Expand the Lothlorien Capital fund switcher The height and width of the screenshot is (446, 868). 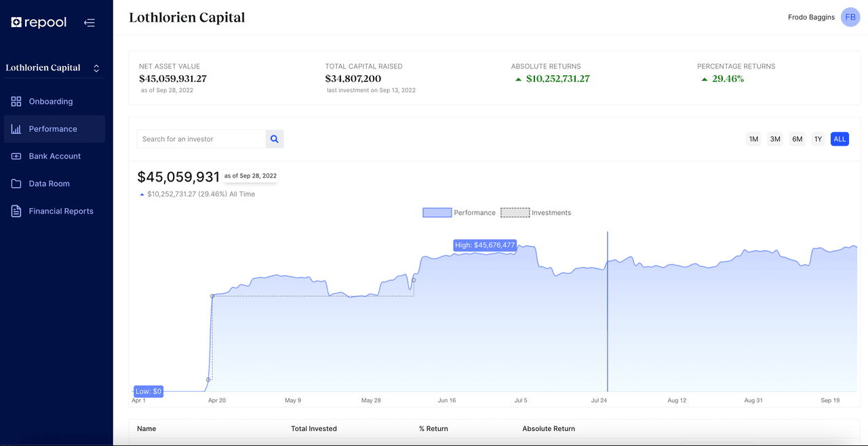point(96,68)
